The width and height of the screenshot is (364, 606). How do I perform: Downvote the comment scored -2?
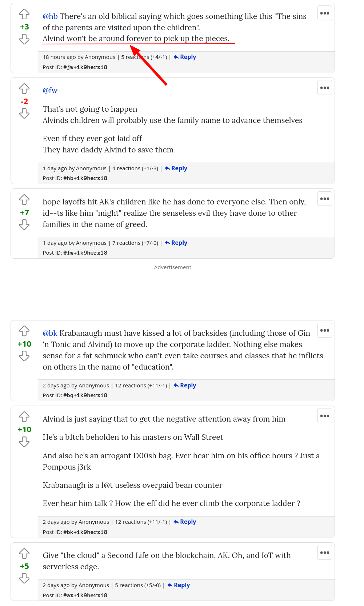24,114
